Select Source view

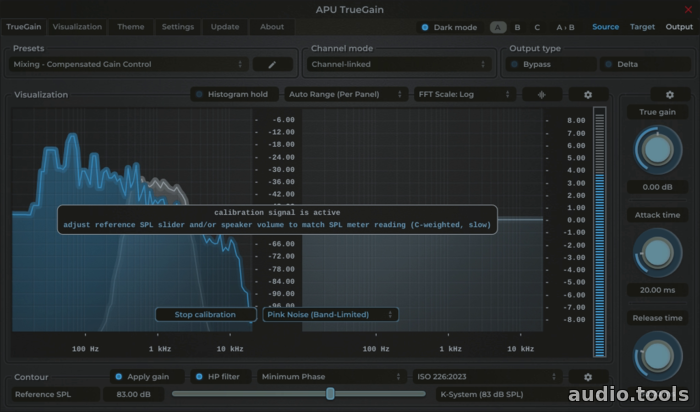605,27
